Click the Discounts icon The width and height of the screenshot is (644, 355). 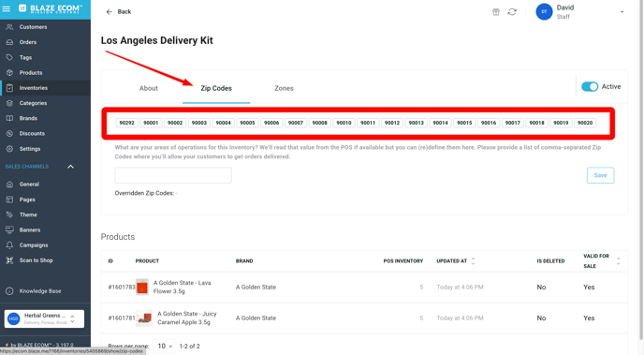(x=9, y=134)
